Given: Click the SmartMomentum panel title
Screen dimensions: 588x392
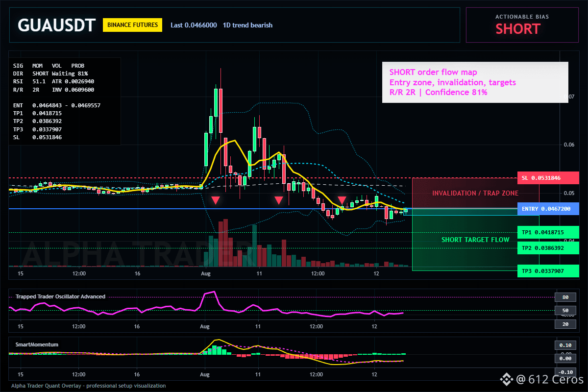Looking at the screenshot, I should pyautogui.click(x=37, y=344).
